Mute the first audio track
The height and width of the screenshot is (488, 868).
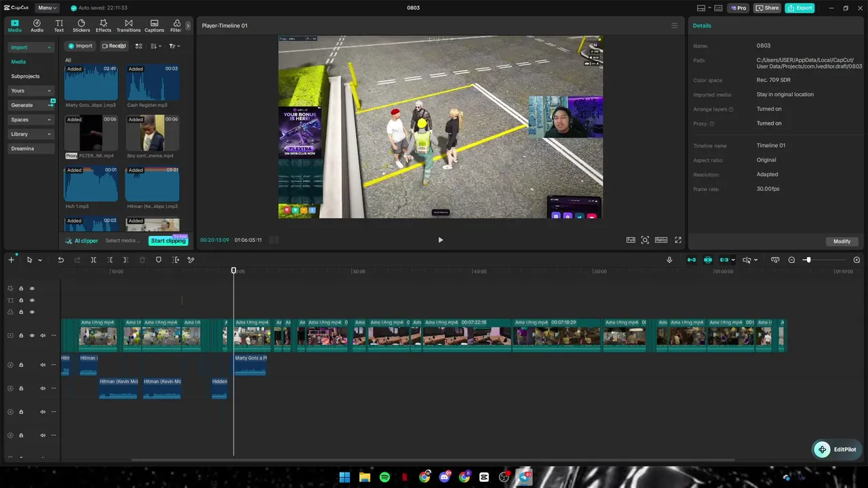tap(43, 365)
